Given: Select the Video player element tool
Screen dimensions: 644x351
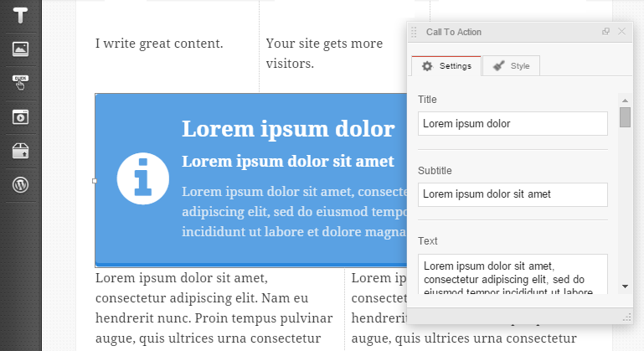Looking at the screenshot, I should coord(20,116).
